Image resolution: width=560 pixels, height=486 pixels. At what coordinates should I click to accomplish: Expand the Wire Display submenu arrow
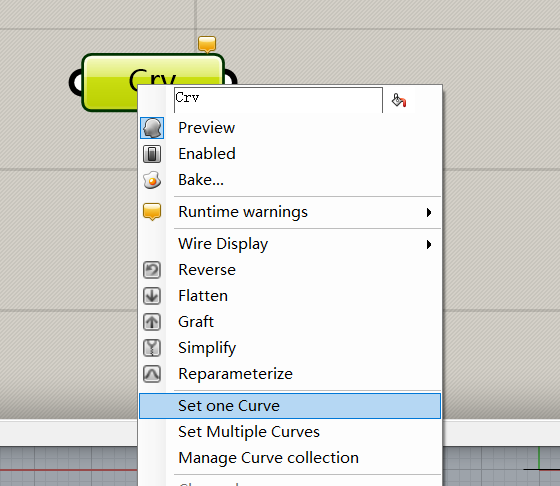point(429,245)
